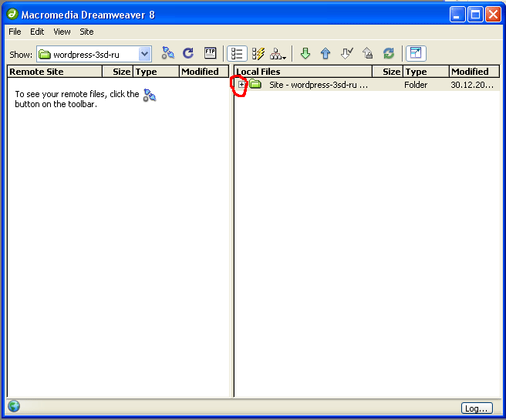The image size is (506, 420).
Task: Click the wordpress-3sd-ru site folder icon
Action: click(x=255, y=84)
